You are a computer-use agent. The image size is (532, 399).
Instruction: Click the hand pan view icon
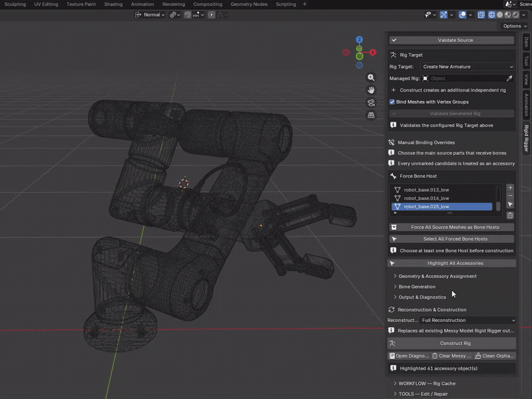pos(371,90)
